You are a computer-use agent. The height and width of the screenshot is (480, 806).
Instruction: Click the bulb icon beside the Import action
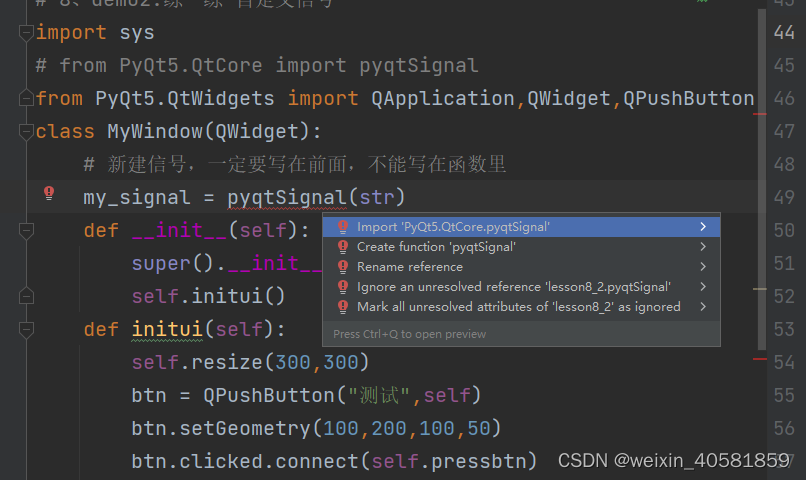tap(343, 227)
